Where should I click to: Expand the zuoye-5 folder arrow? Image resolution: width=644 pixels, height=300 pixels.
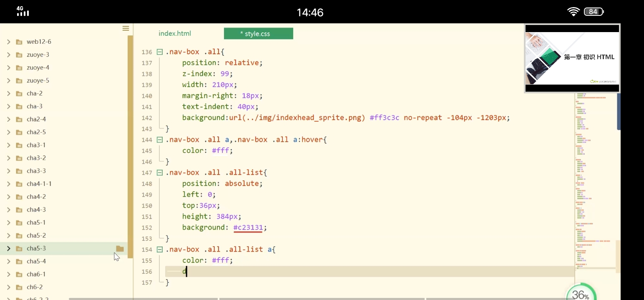coord(8,80)
